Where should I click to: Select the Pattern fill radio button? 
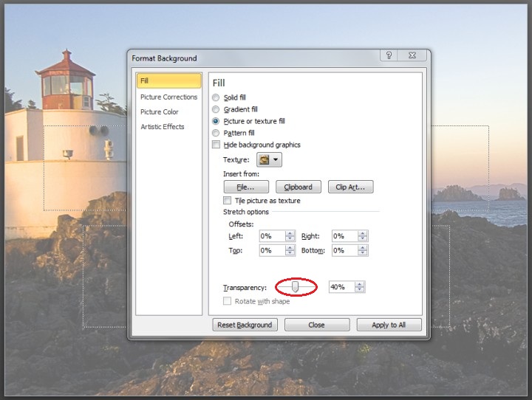[x=216, y=133]
